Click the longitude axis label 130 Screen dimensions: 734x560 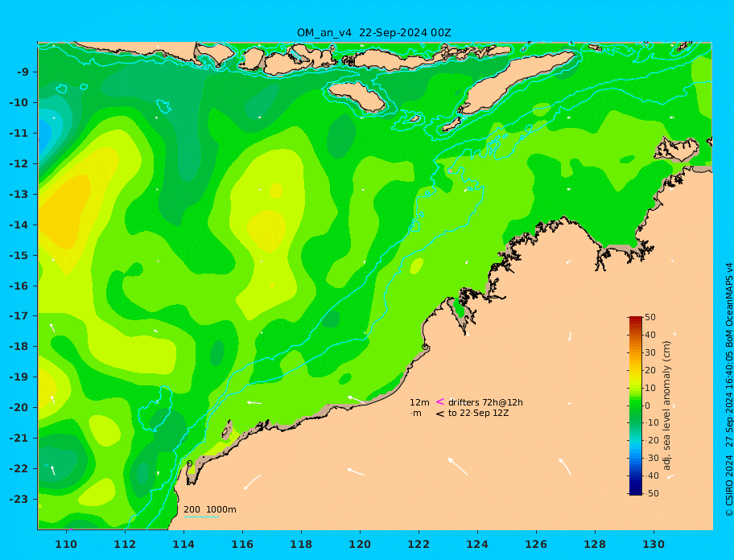coord(654,544)
